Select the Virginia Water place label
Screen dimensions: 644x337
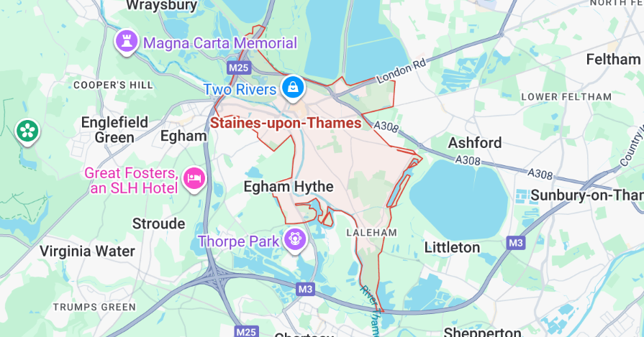(88, 251)
